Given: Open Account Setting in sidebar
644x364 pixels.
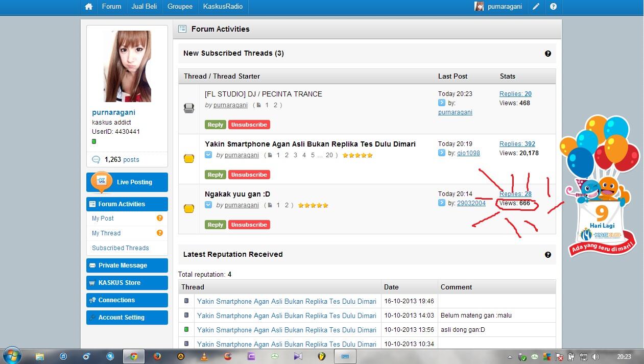Looking at the screenshot, I should pos(127,318).
